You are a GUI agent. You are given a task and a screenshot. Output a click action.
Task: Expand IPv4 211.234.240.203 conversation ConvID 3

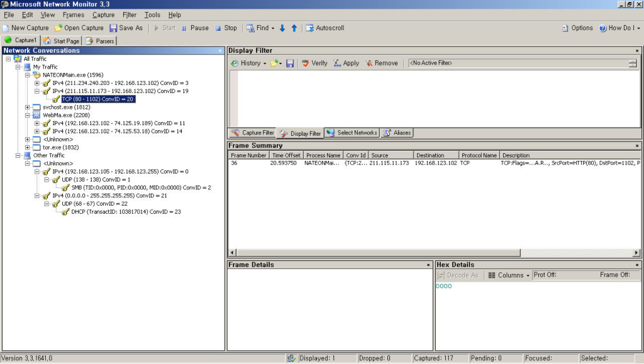pos(37,84)
